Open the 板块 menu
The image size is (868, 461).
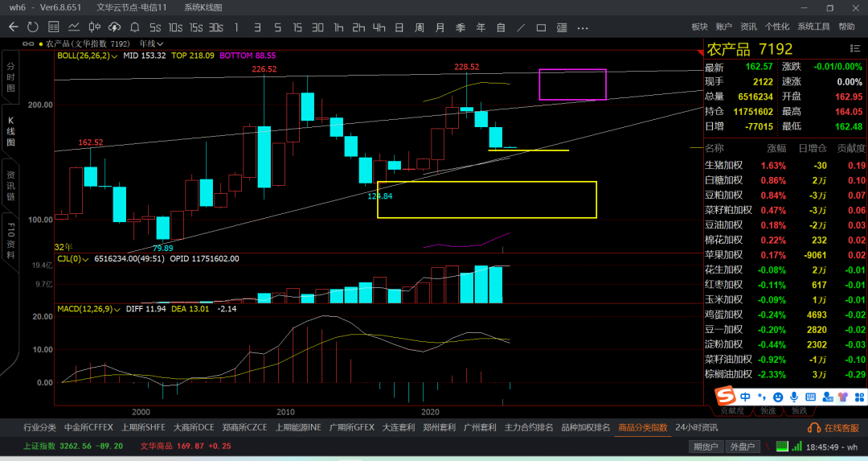pyautogui.click(x=700, y=27)
